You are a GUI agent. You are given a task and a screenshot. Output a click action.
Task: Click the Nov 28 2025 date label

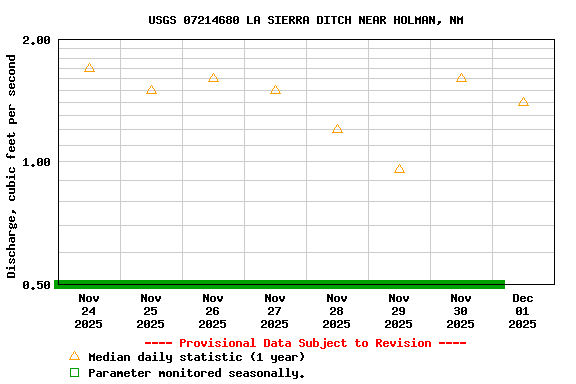click(x=336, y=311)
